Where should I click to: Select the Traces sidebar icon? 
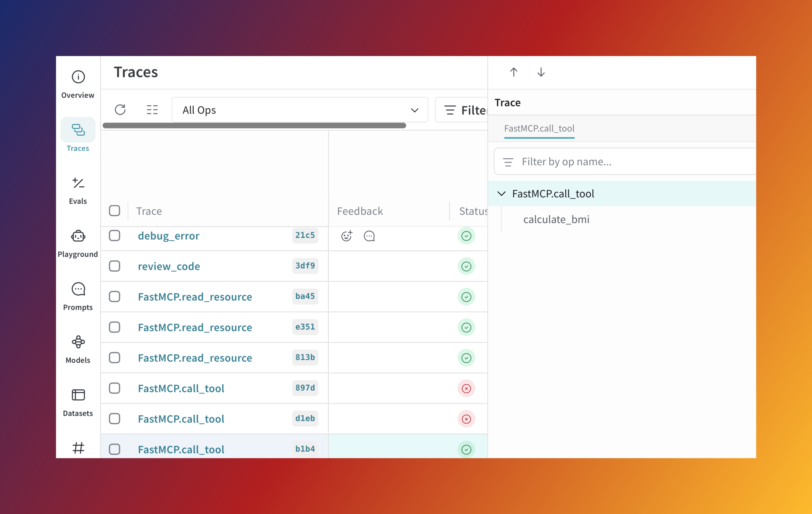(78, 130)
